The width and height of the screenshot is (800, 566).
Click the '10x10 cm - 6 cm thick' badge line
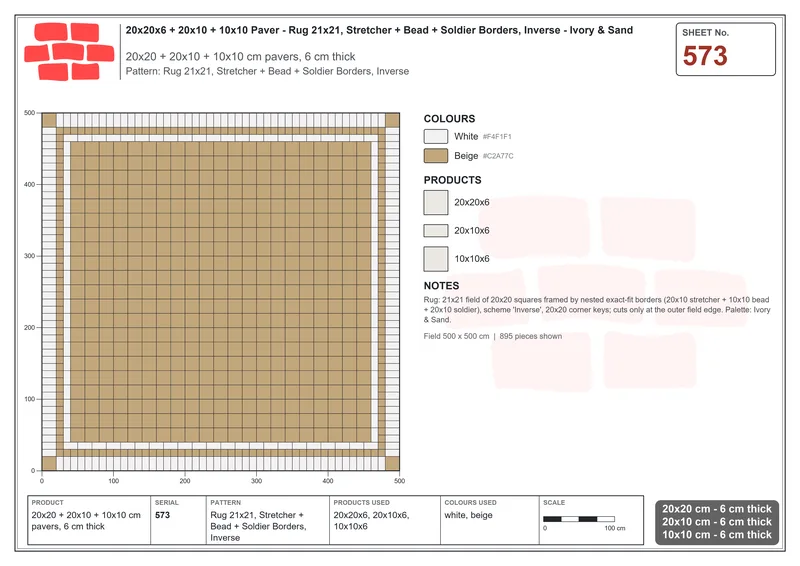717,535
